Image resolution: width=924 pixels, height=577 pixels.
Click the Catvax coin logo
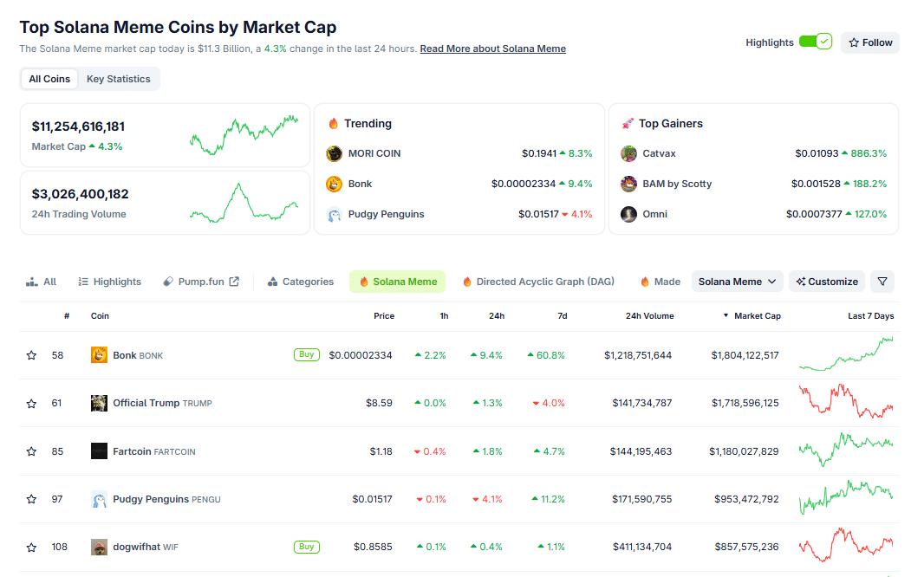tap(628, 153)
